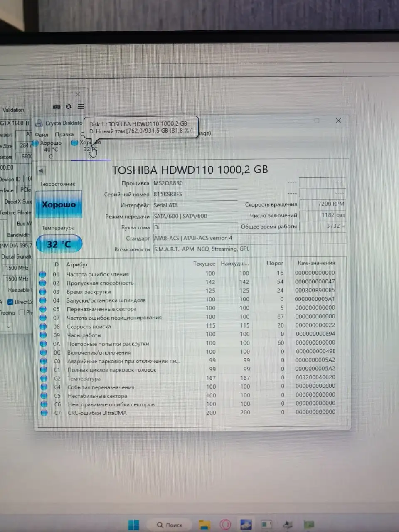Click the CrystalDiskInfo title bar app icon
The width and height of the screenshot is (399, 532).
tap(39, 123)
